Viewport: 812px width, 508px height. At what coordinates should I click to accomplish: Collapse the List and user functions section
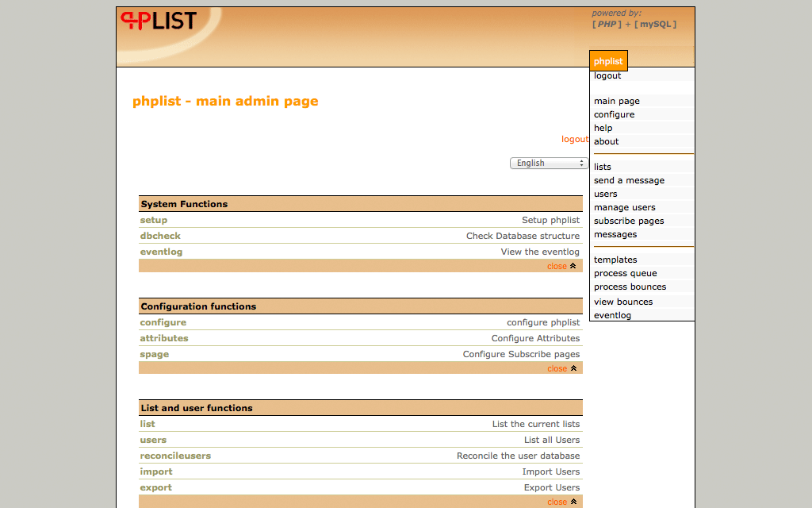click(x=561, y=502)
